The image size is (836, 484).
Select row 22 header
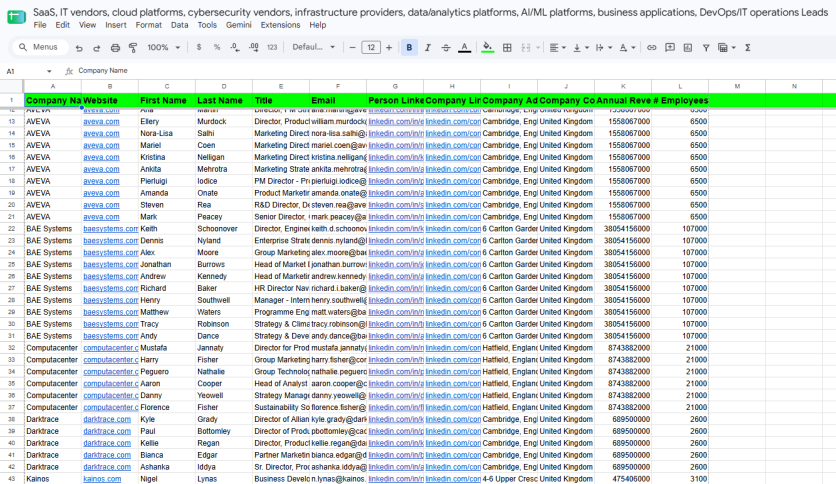(x=11, y=229)
